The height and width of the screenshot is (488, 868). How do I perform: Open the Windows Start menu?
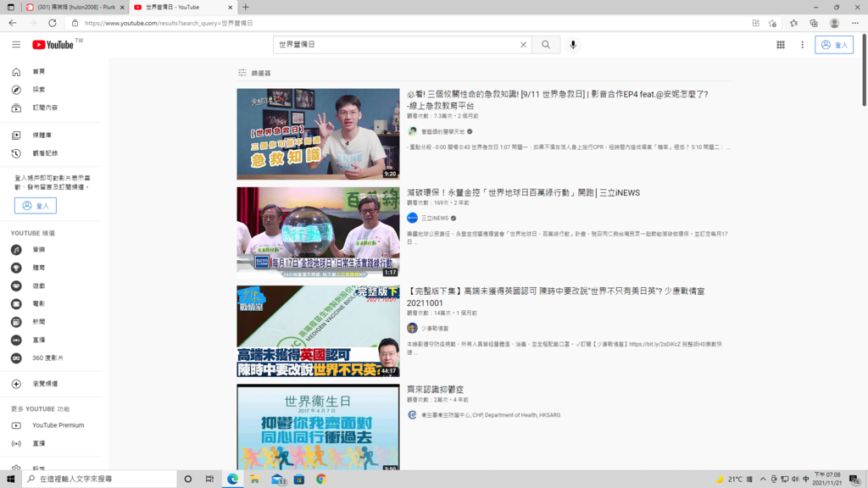point(10,480)
